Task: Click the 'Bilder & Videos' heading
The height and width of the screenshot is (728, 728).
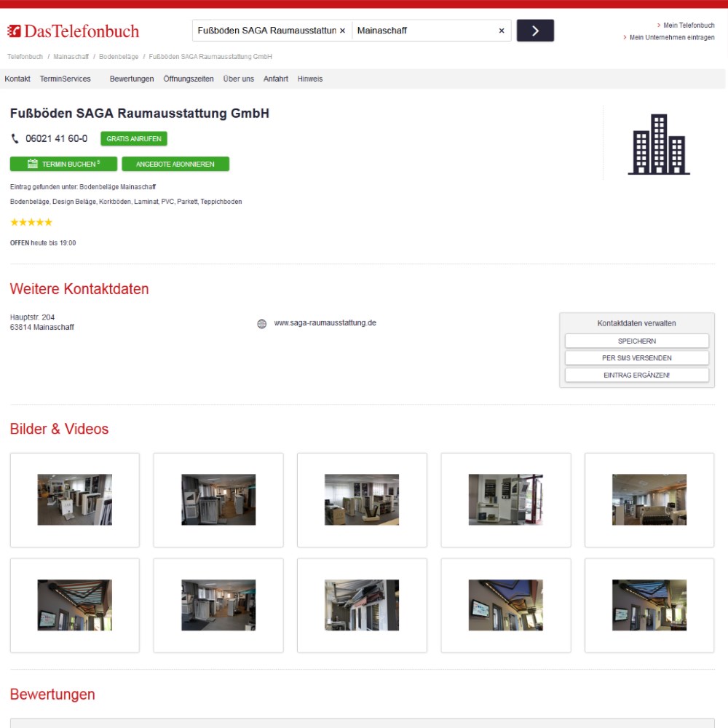Action: pos(60,429)
